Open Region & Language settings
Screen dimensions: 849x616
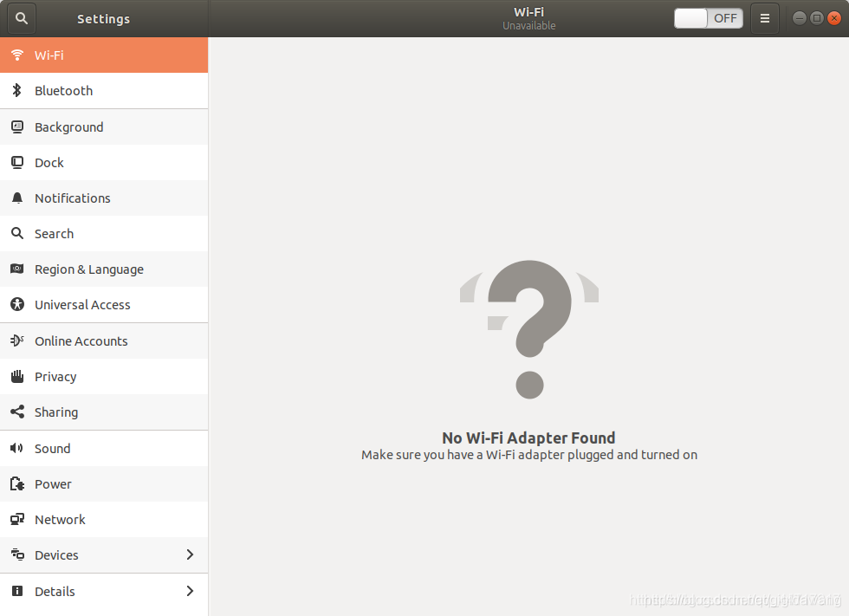click(104, 269)
